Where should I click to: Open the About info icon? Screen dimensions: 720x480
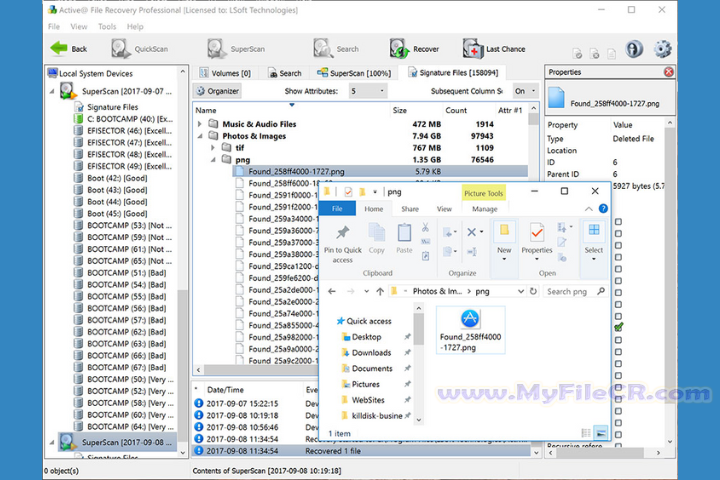click(634, 49)
